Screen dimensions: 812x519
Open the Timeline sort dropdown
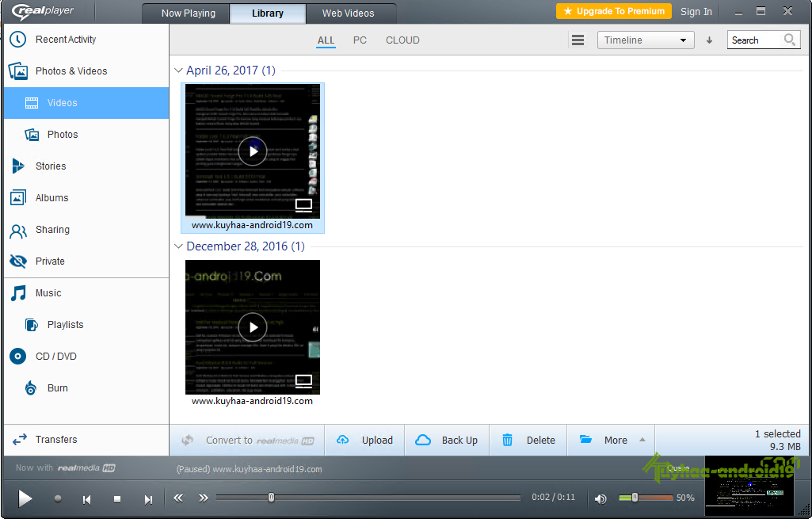646,40
